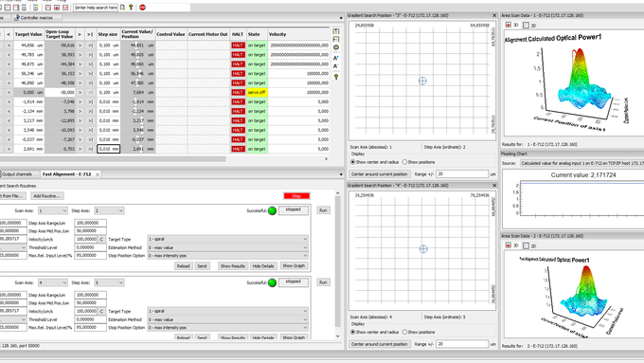This screenshot has height=363, width=644.
Task: Open Floating Chart Source dropdown
Action: coord(582,163)
